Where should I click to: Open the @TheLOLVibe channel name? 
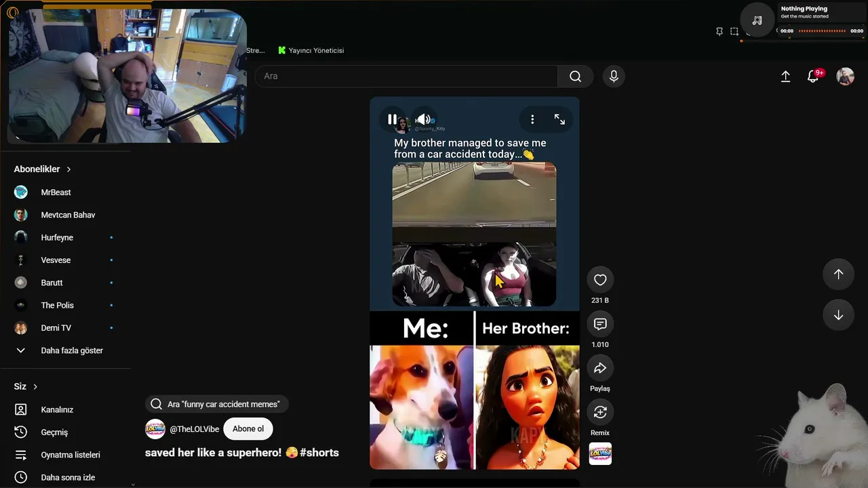pyautogui.click(x=195, y=429)
